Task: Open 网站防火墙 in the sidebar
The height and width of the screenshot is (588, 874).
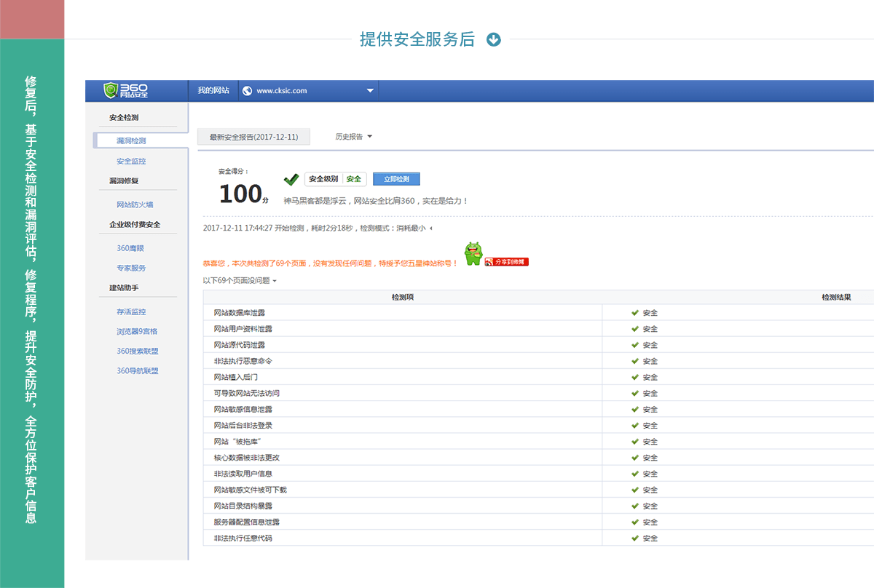Action: click(x=135, y=204)
